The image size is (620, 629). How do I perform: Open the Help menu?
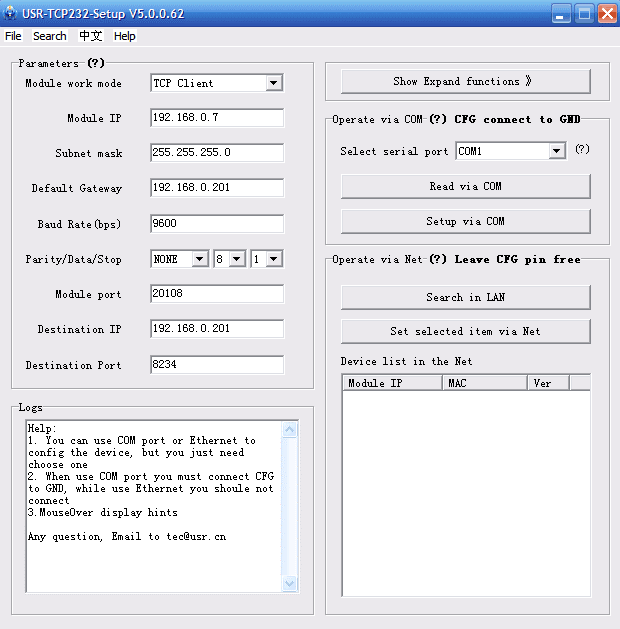pyautogui.click(x=125, y=36)
